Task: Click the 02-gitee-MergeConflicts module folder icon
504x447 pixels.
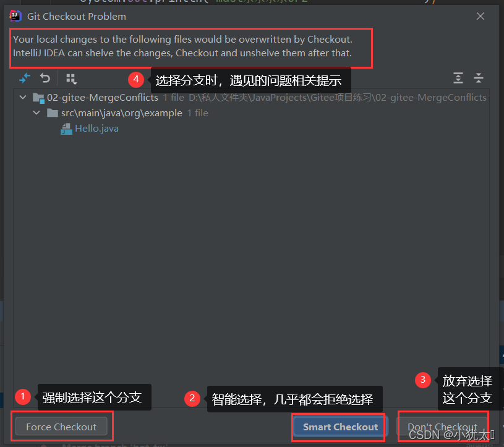Action: tap(38, 98)
